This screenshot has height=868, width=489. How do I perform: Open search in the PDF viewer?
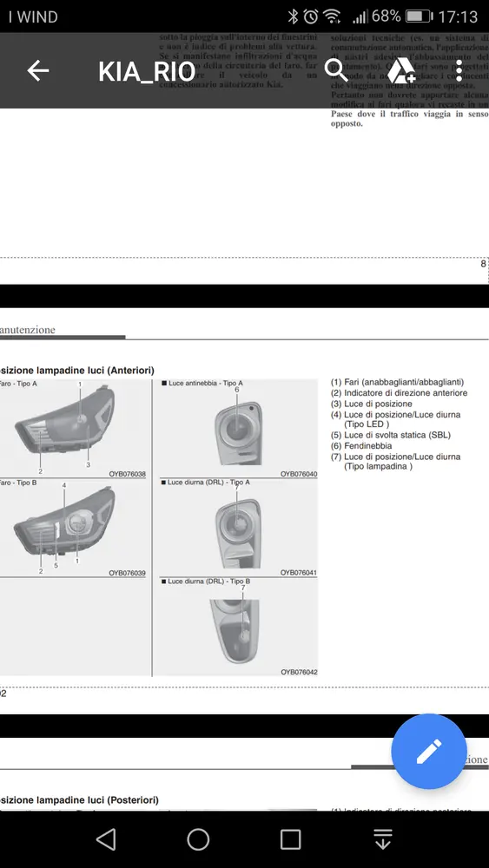pyautogui.click(x=335, y=71)
